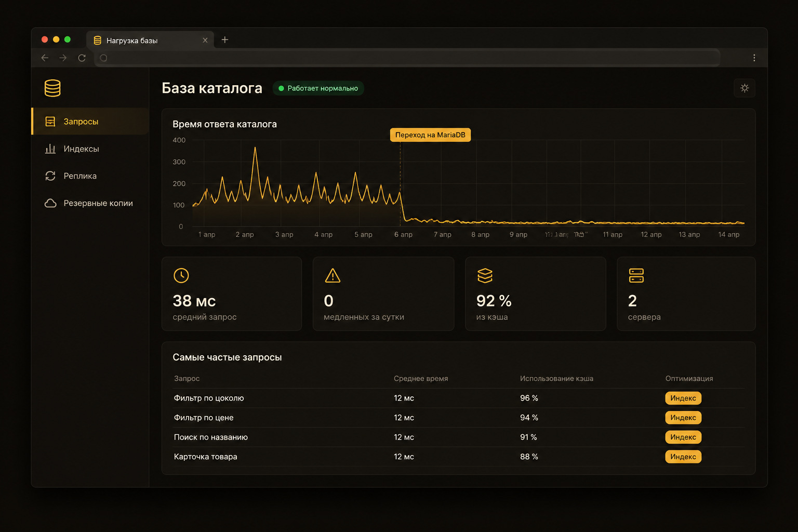Select the Нагрузка базы browser tab
Screen dimensions: 798x532
(150, 41)
